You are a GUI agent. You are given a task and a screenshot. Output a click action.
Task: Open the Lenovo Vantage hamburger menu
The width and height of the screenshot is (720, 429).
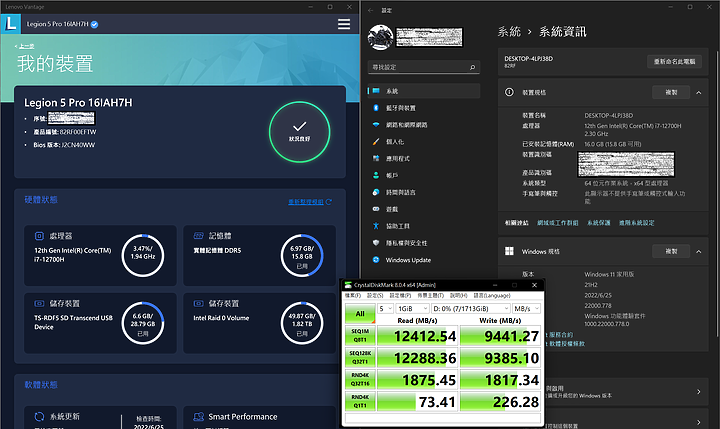(344, 24)
